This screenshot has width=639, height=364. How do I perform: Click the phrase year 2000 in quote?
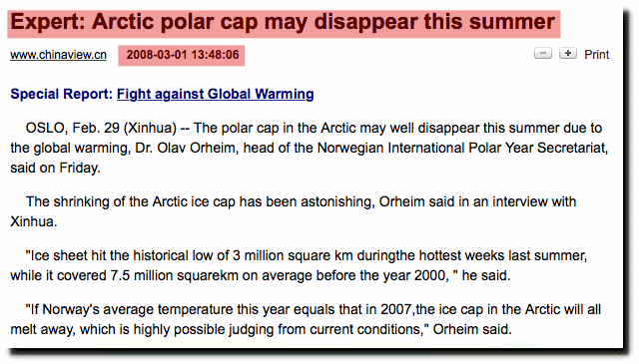point(413,275)
